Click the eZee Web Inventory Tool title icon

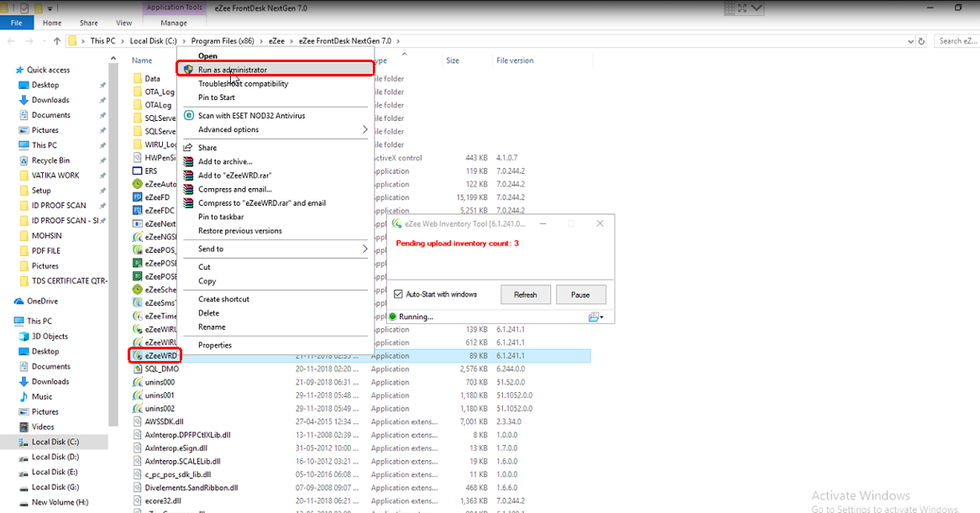(396, 223)
